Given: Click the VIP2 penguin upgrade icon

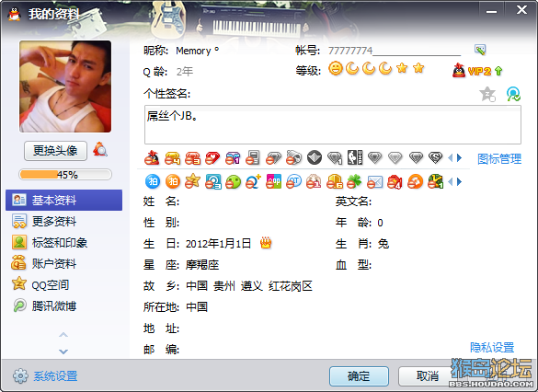Looking at the screenshot, I should coord(477,71).
